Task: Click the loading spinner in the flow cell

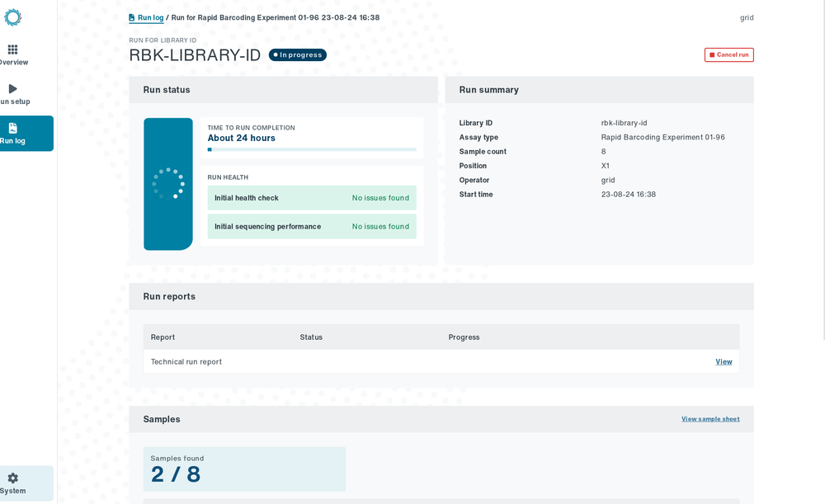Action: 168,183
